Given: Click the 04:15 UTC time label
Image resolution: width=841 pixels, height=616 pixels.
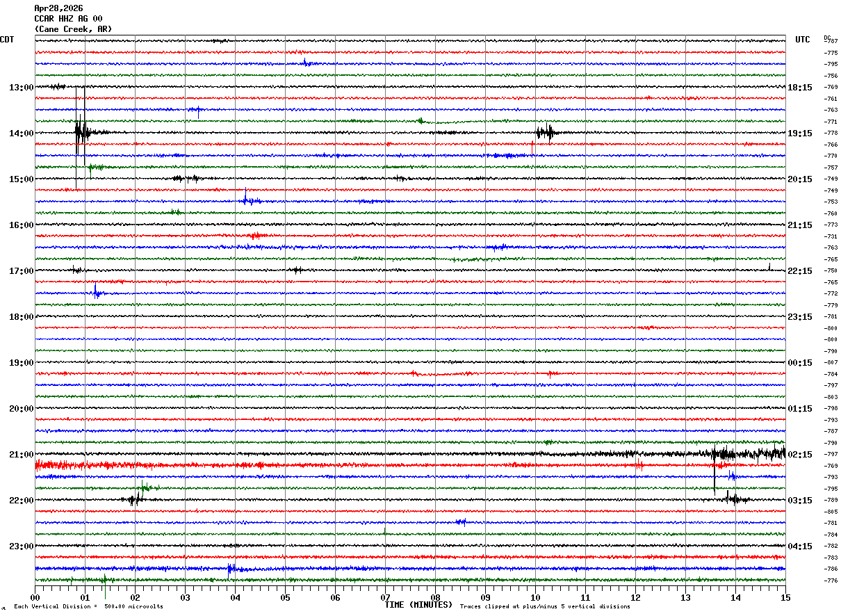Looking at the screenshot, I should (799, 546).
